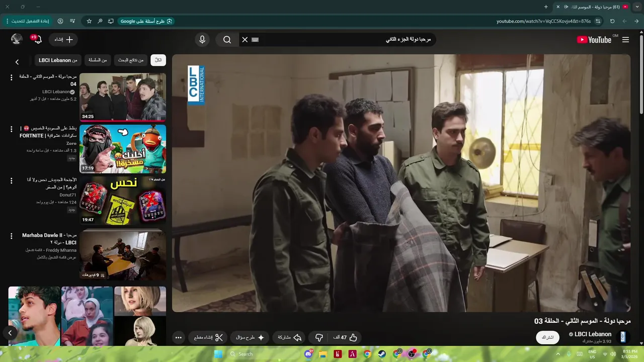Dislike the video with thumbs down

(x=319, y=337)
